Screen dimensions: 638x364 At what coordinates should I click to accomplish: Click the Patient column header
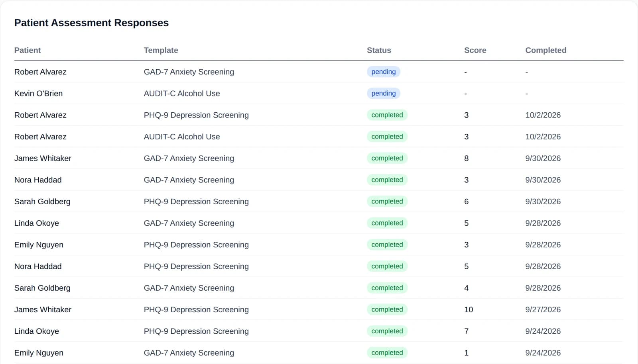click(x=28, y=50)
